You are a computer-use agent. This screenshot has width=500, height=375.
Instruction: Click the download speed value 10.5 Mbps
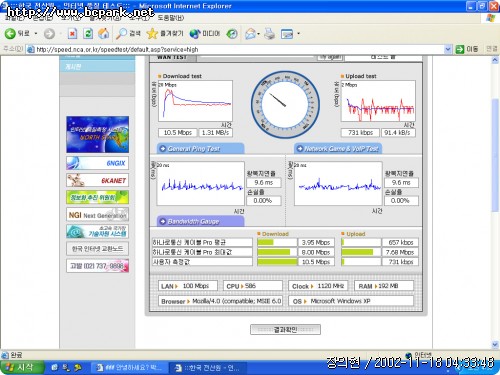[x=178, y=133]
